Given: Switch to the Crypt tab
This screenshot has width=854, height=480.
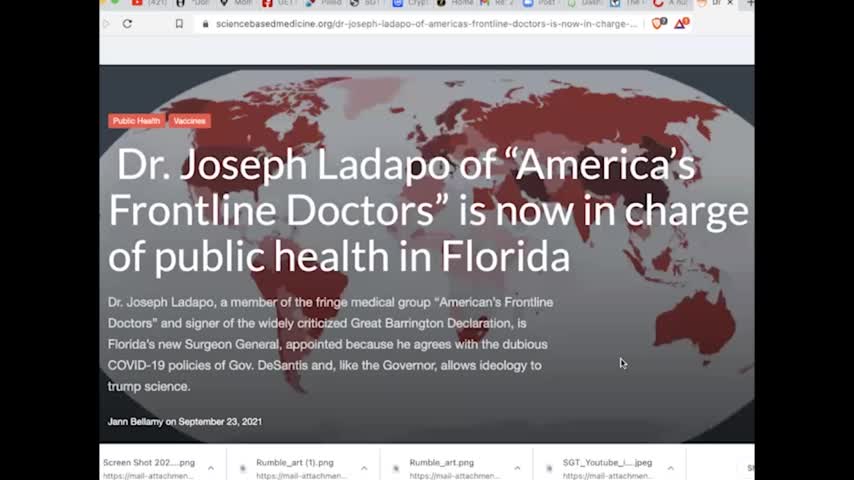Looking at the screenshot, I should pyautogui.click(x=410, y=3).
